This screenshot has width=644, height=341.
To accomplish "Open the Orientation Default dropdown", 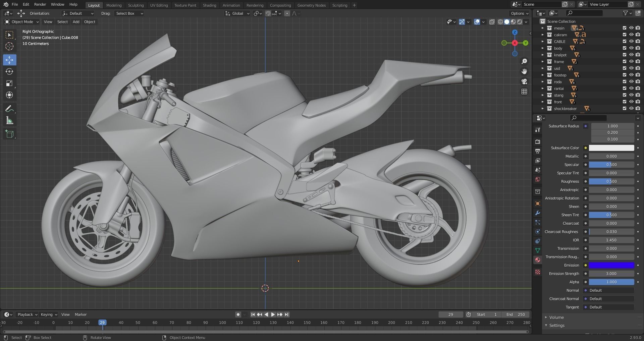I will tap(78, 13).
